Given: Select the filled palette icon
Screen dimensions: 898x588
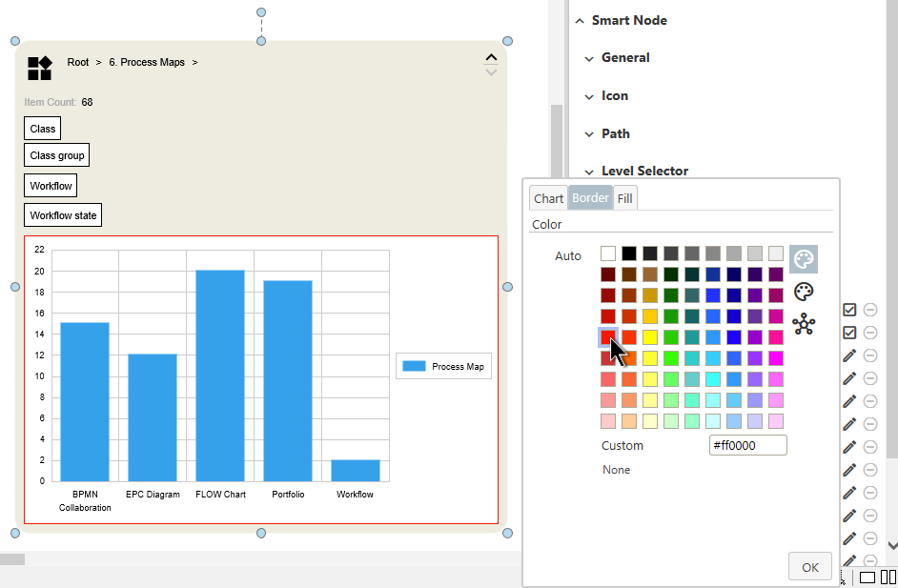Looking at the screenshot, I should [x=804, y=259].
